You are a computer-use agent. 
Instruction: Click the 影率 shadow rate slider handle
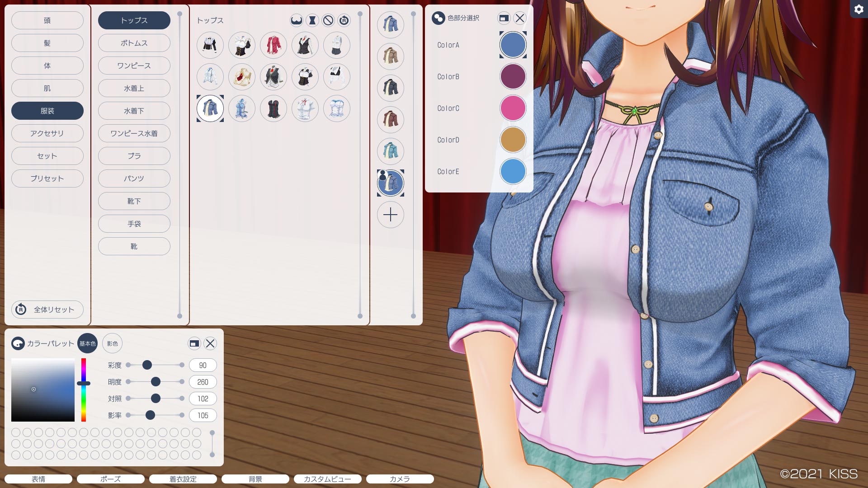coord(151,415)
